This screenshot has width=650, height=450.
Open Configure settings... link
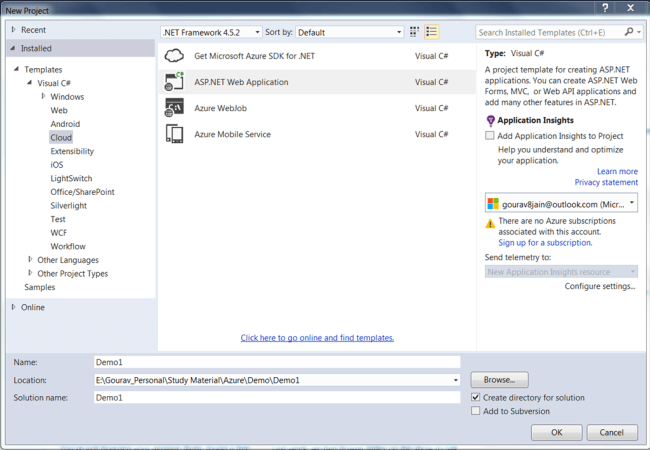point(600,286)
